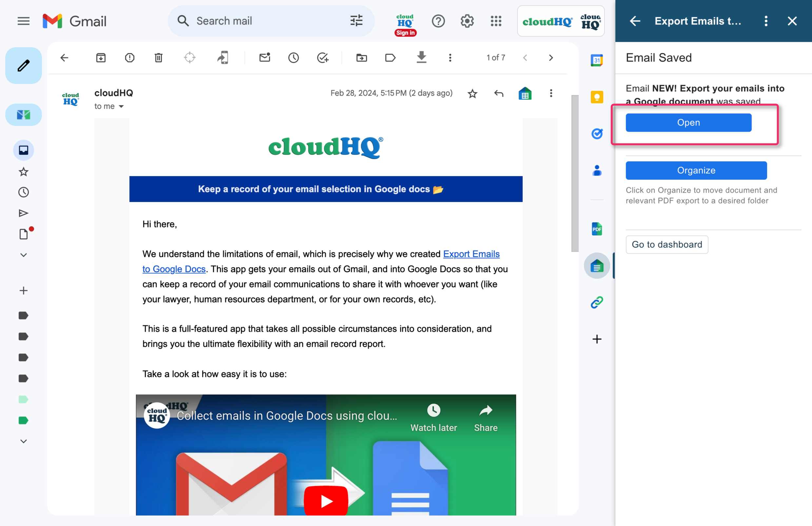The height and width of the screenshot is (526, 812).
Task: Go back to inbox arrow
Action: (64, 58)
